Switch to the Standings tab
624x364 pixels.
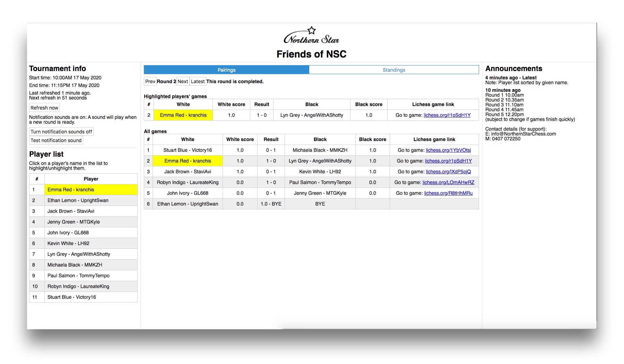[x=394, y=70]
